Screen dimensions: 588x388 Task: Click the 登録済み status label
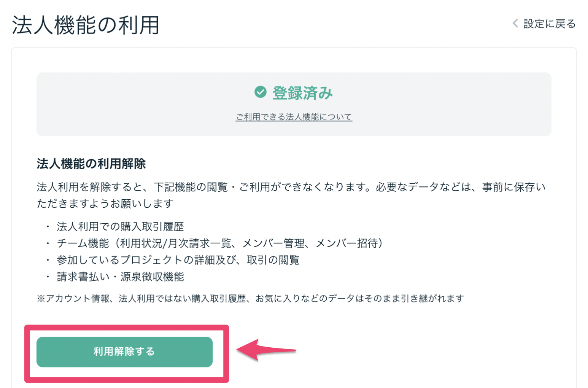302,93
